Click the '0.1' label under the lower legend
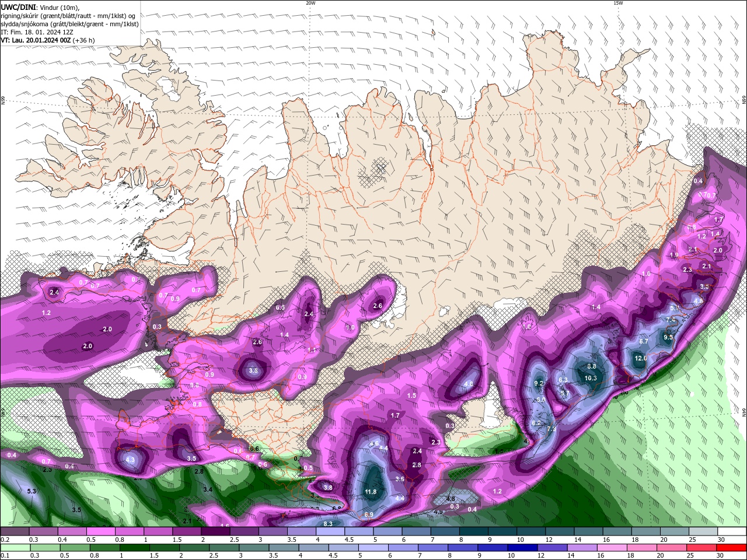Screen dimensions: 747x560 [5, 555]
